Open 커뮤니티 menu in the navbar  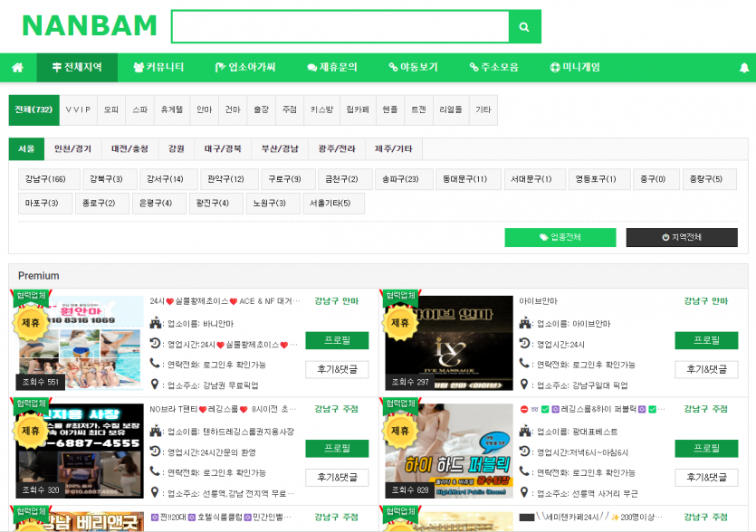click(x=158, y=68)
